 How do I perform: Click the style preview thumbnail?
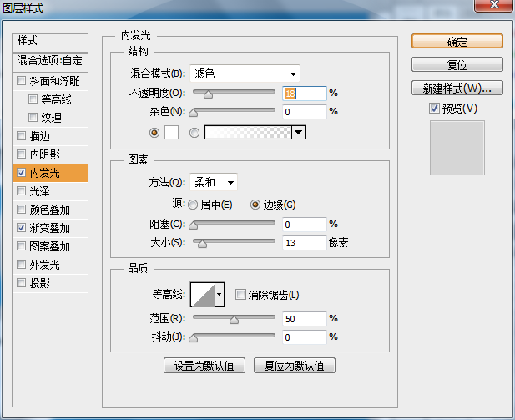coord(457,148)
